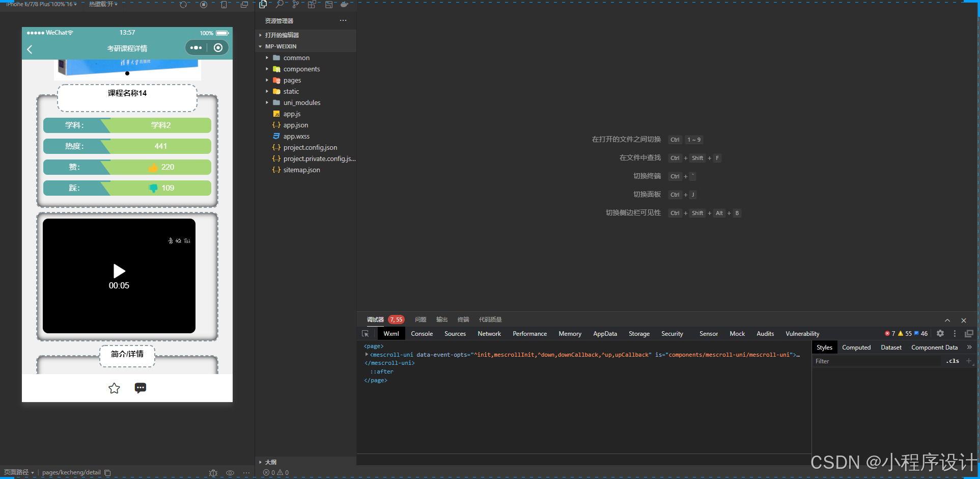Click the simulator stop icon
The width and height of the screenshot is (980, 479).
204,5
